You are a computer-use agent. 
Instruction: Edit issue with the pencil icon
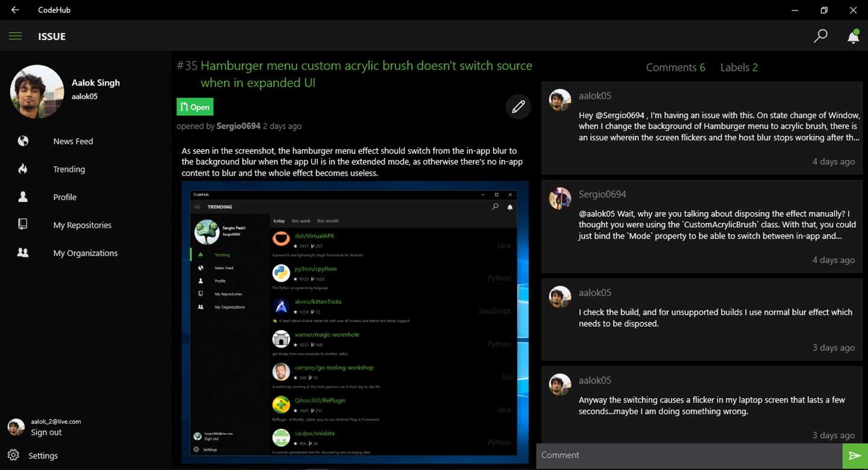(x=518, y=107)
